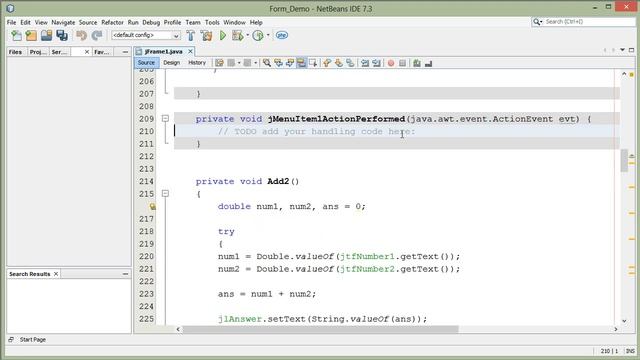Switch to Design view
Screen dimensions: 640x360
pyautogui.click(x=171, y=63)
